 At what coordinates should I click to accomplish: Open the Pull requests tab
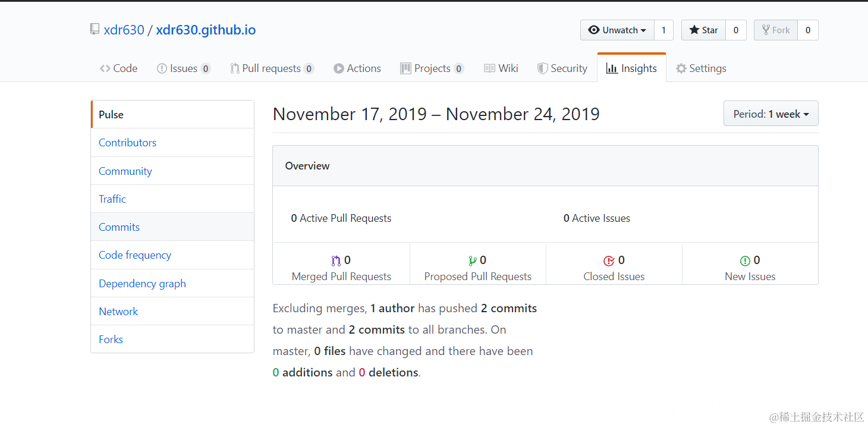tap(272, 68)
